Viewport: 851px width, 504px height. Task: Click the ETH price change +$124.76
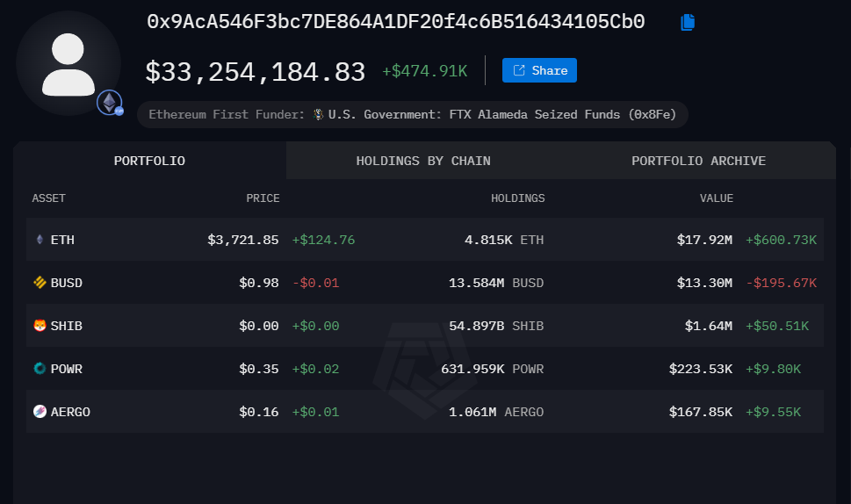(x=323, y=240)
